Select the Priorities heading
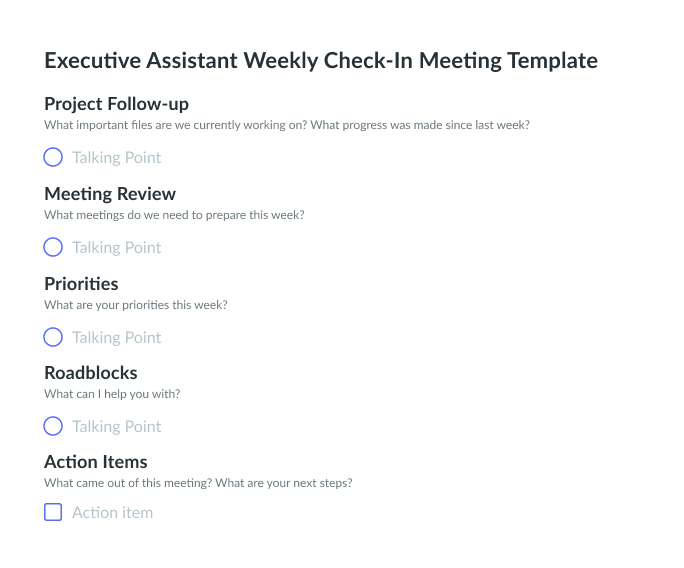This screenshot has width=684, height=568. click(x=81, y=284)
